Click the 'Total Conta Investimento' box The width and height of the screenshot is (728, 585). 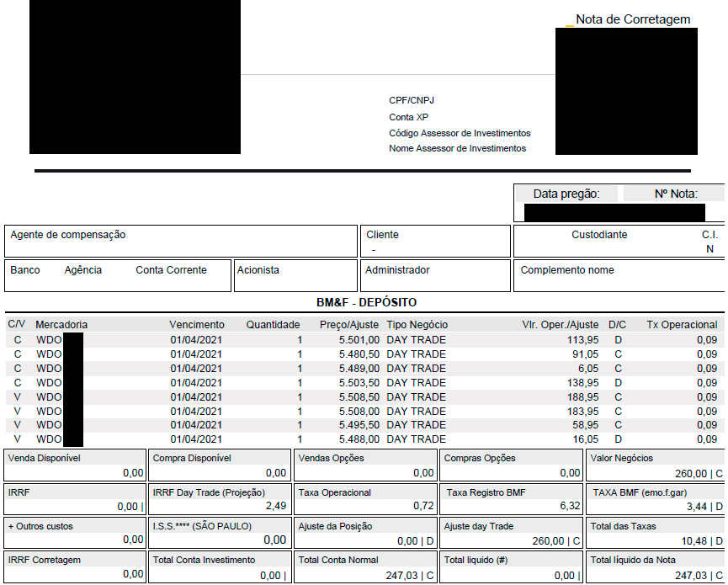[x=220, y=566]
